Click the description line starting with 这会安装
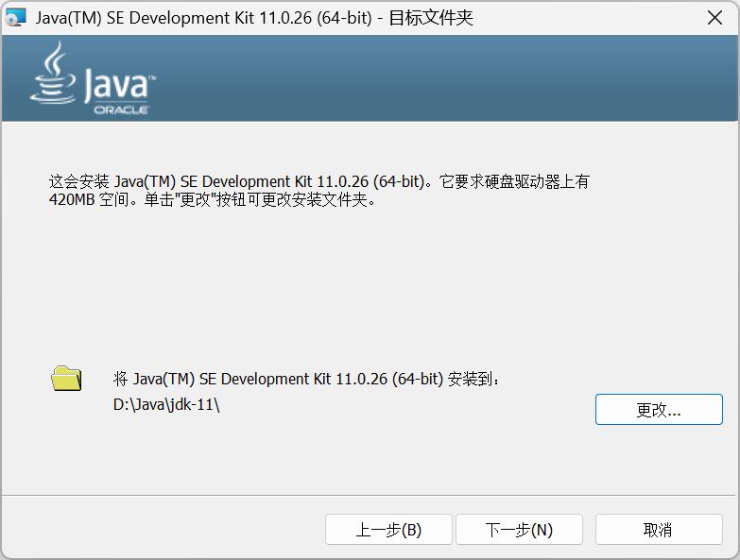 (318, 181)
